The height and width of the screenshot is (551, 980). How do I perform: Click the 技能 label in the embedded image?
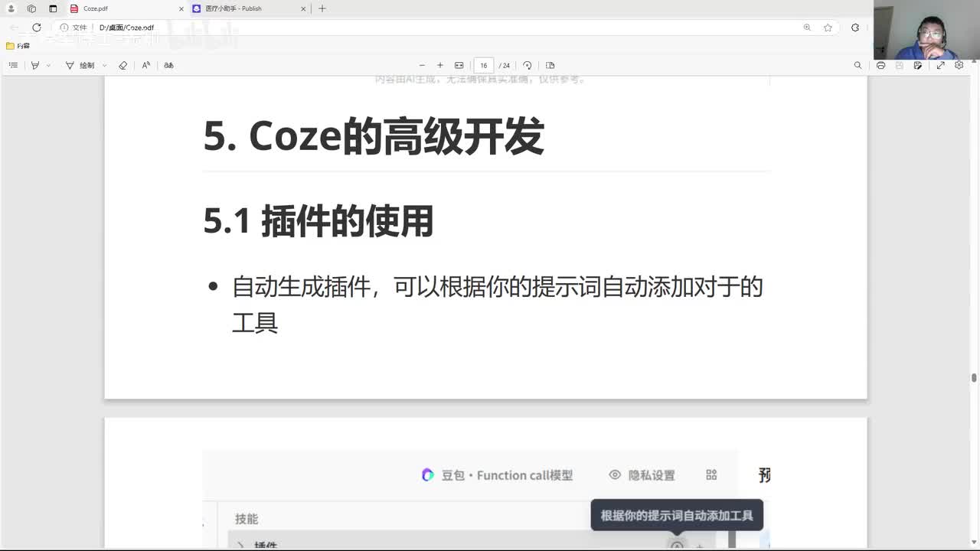pos(247,519)
